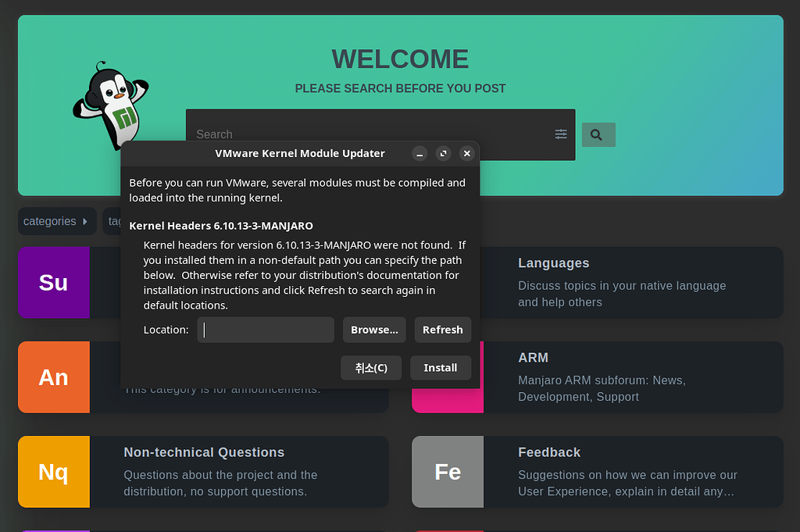Close the VMware Kernel Module Updater dialog
This screenshot has height=532, width=800.
[x=466, y=154]
